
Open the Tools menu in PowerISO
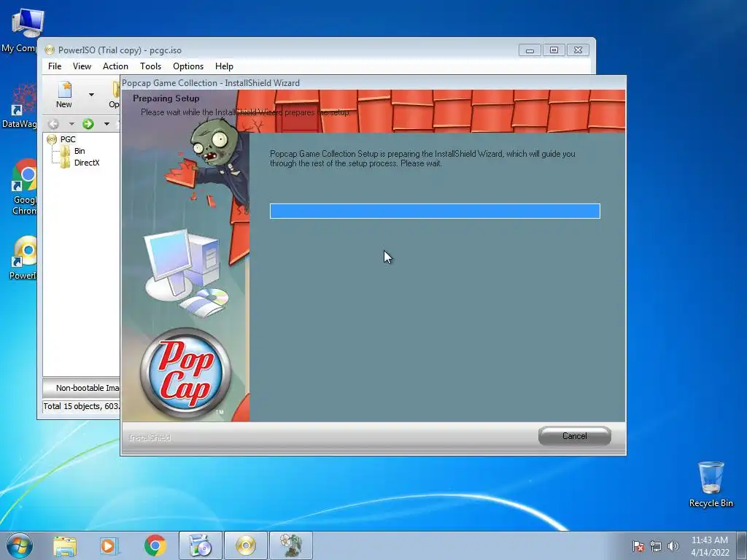click(x=150, y=66)
